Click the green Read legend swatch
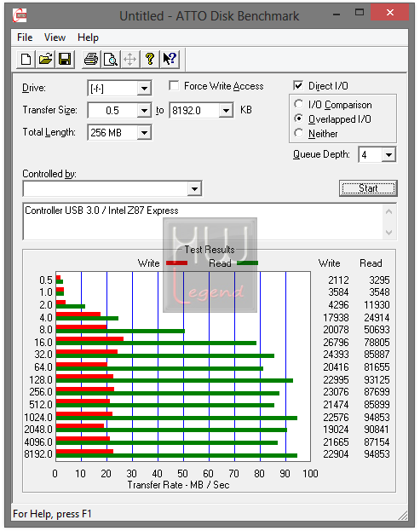Image resolution: width=420 pixels, height=531 pixels. click(247, 263)
